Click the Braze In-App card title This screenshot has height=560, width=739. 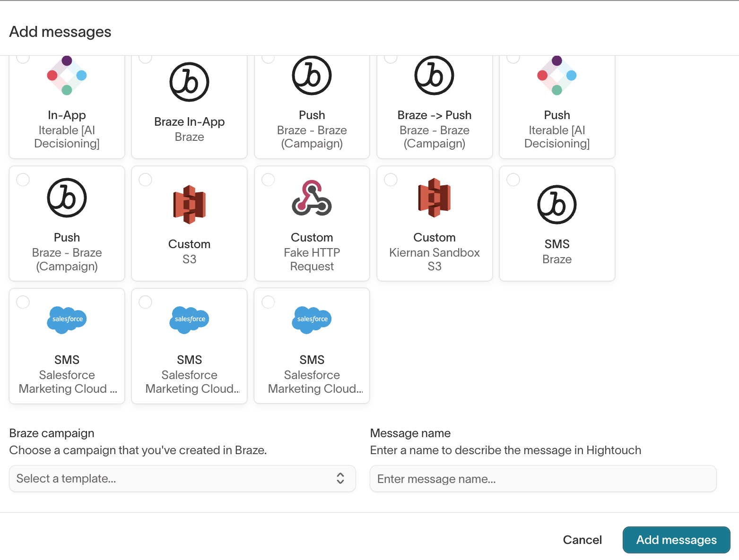[x=189, y=122]
